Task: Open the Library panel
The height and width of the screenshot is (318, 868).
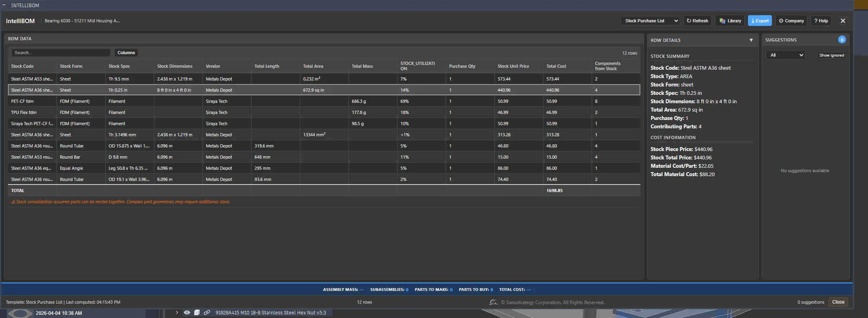Action: (x=730, y=21)
